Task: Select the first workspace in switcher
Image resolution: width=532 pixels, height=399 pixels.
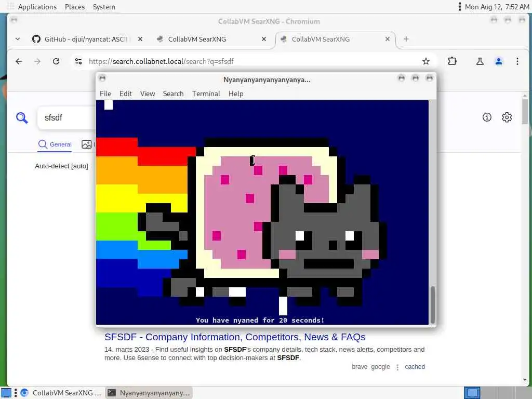Action: 472,393
